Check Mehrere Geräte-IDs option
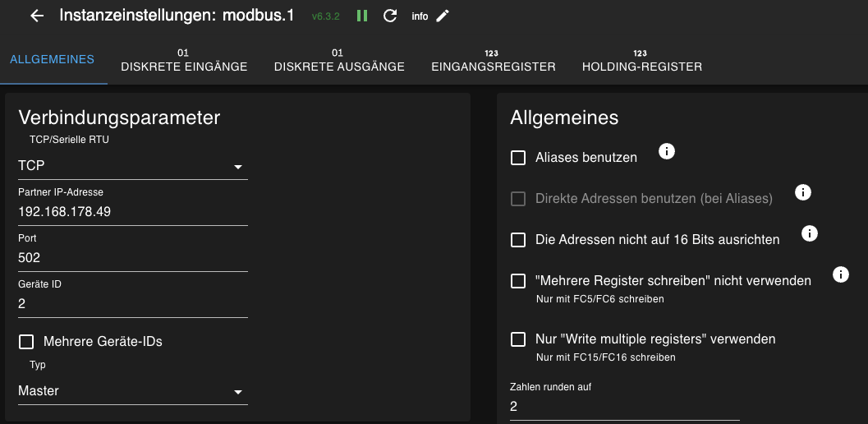Screen dimensions: 868x424 point(26,342)
